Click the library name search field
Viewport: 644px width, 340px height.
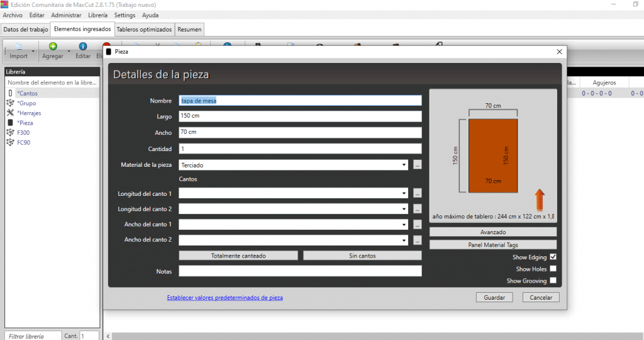tap(52, 82)
